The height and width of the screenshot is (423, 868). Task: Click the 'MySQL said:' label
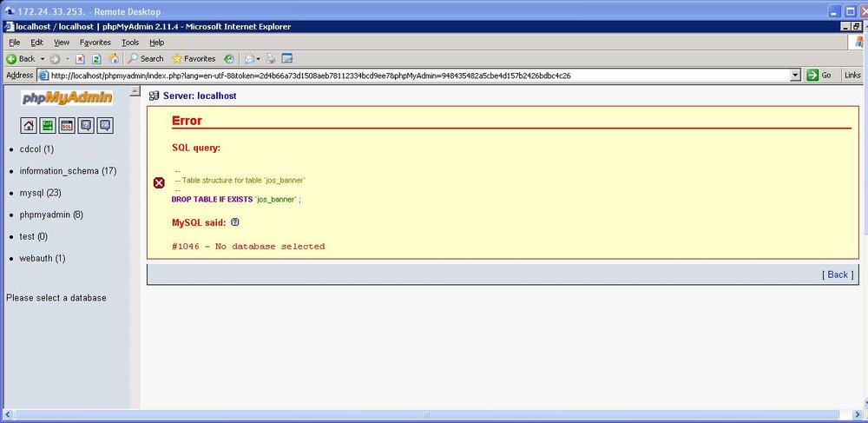click(199, 222)
